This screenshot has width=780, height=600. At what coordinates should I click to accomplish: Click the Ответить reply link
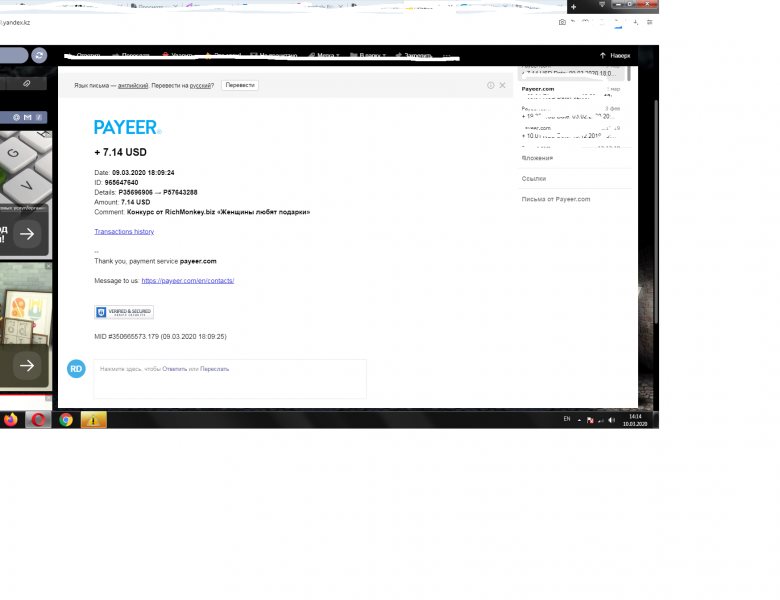[175, 369]
